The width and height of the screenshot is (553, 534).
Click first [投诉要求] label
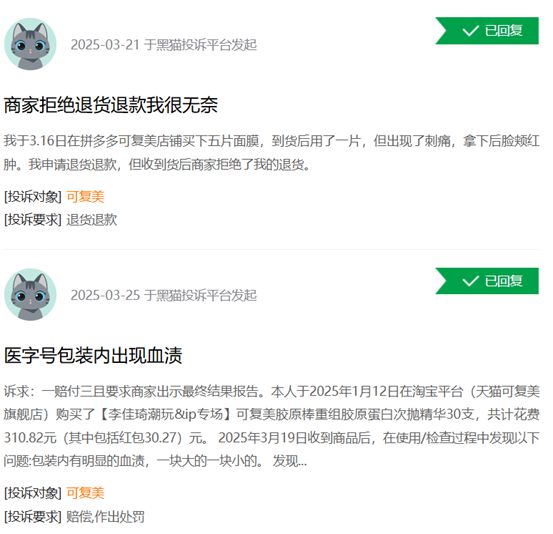pyautogui.click(x=33, y=220)
